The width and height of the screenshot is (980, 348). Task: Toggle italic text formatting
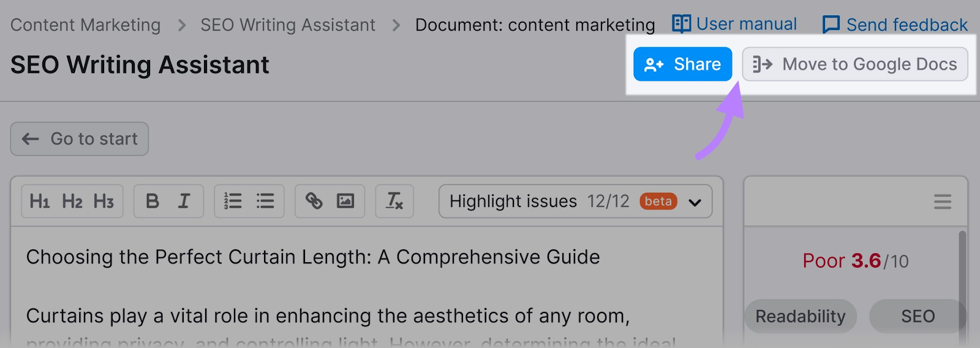184,201
